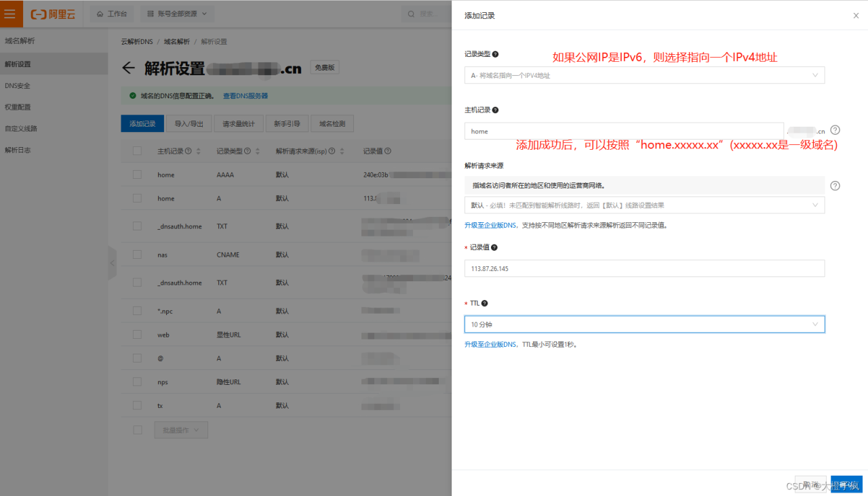Collapse the sidebar using the chevron on panel edge
The height and width of the screenshot is (496, 868).
[112, 263]
